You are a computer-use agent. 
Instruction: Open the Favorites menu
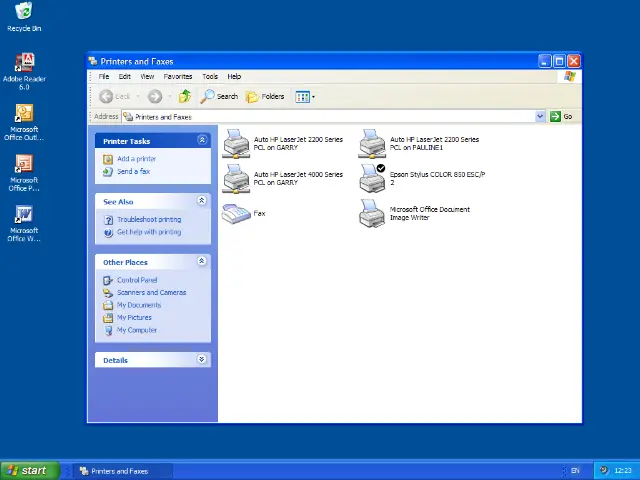click(x=178, y=76)
